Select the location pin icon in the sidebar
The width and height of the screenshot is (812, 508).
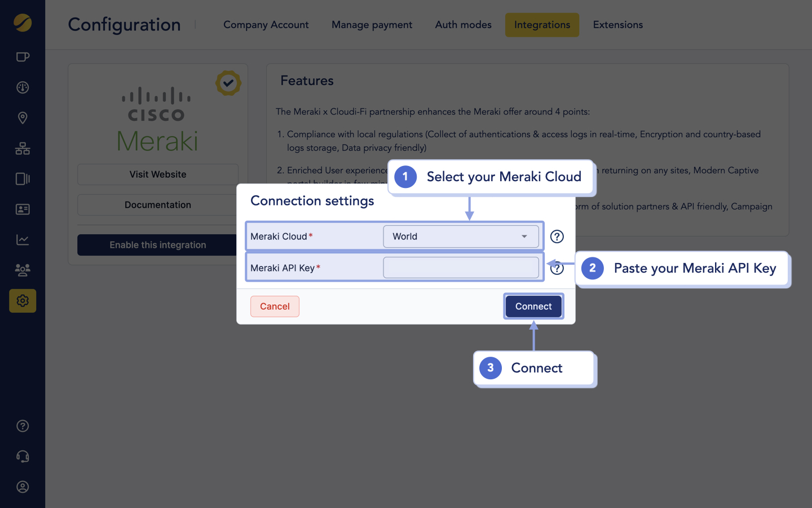[23, 117]
